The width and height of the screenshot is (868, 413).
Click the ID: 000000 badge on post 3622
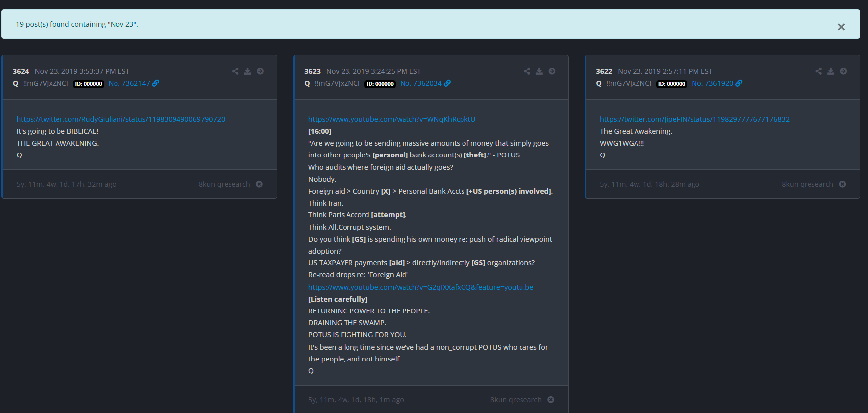pyautogui.click(x=671, y=84)
